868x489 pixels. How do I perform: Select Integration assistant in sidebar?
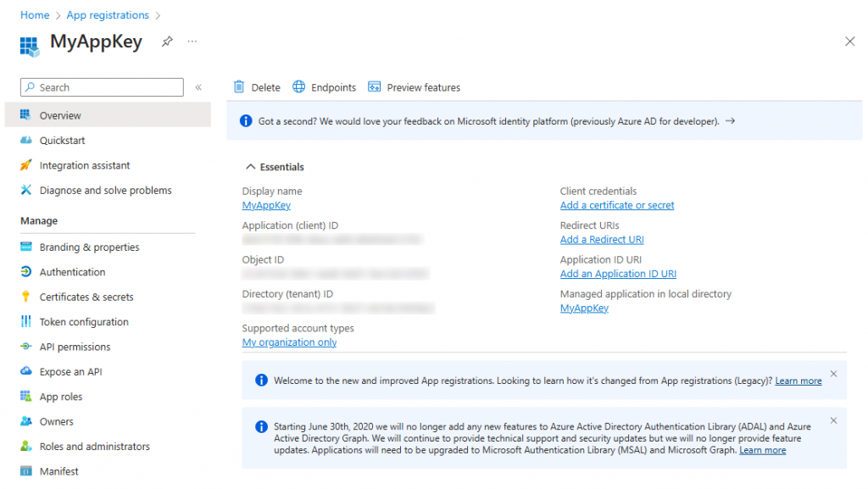point(85,165)
